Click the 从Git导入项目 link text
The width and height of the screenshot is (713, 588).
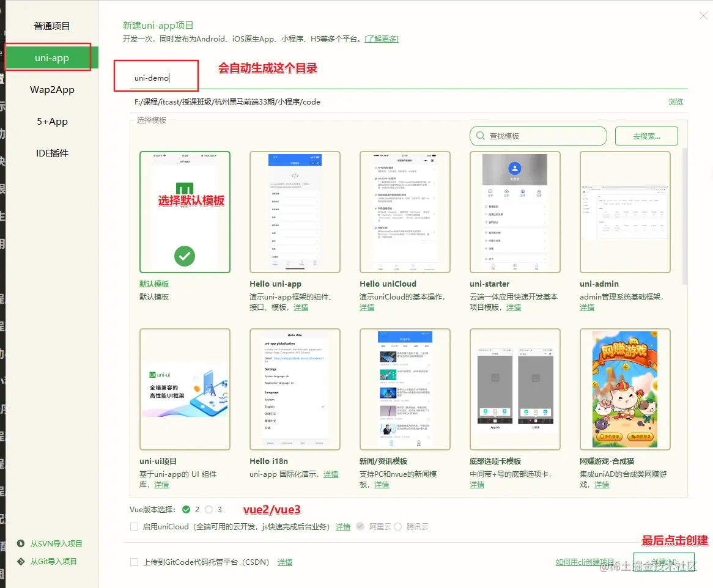[x=54, y=562]
